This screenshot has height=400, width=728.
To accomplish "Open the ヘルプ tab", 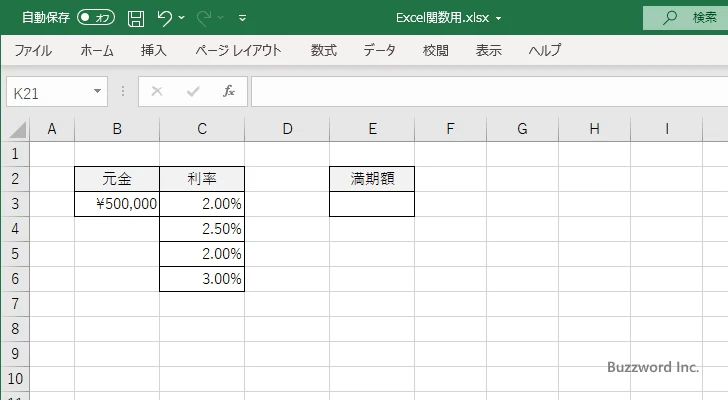I will pos(545,50).
